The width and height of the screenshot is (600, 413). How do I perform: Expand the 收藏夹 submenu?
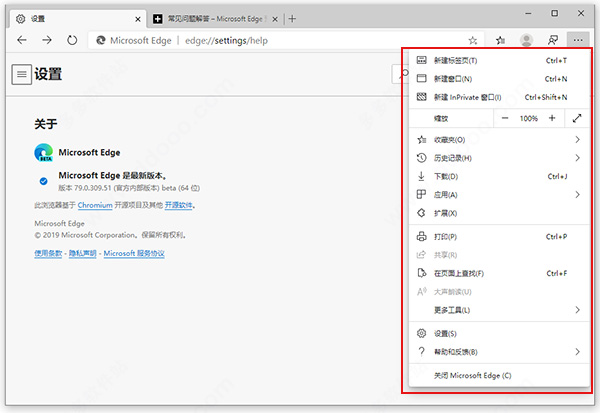[x=578, y=140]
